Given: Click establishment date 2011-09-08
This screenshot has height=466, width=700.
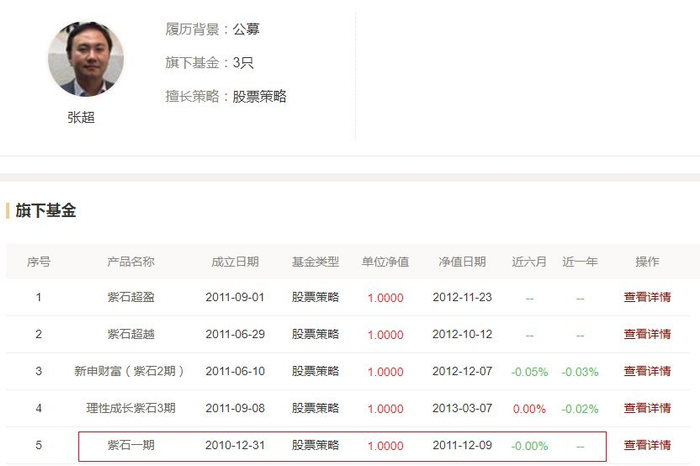Looking at the screenshot, I should tap(235, 408).
